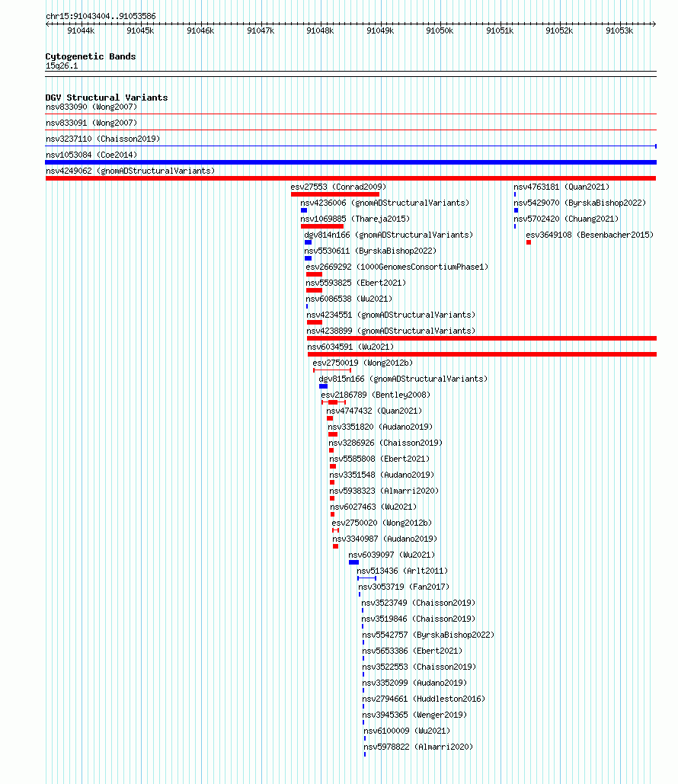Select nsv5429070 (ByrskaBishop2022) label
This screenshot has height=784, width=678.
click(x=580, y=203)
